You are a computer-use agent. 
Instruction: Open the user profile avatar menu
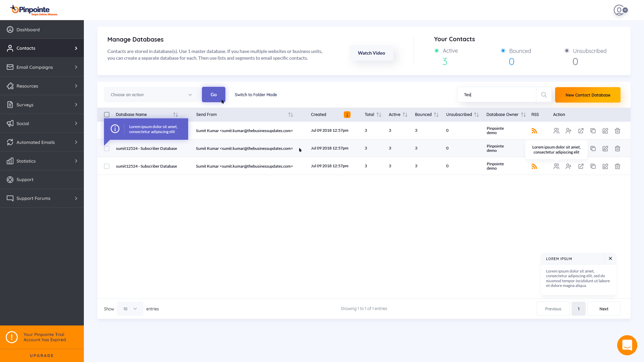[x=621, y=10]
